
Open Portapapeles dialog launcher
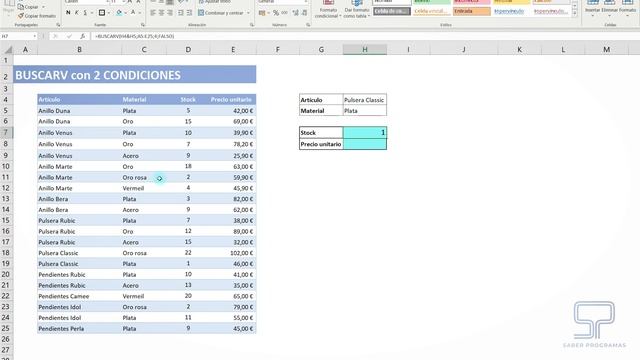pos(58,25)
